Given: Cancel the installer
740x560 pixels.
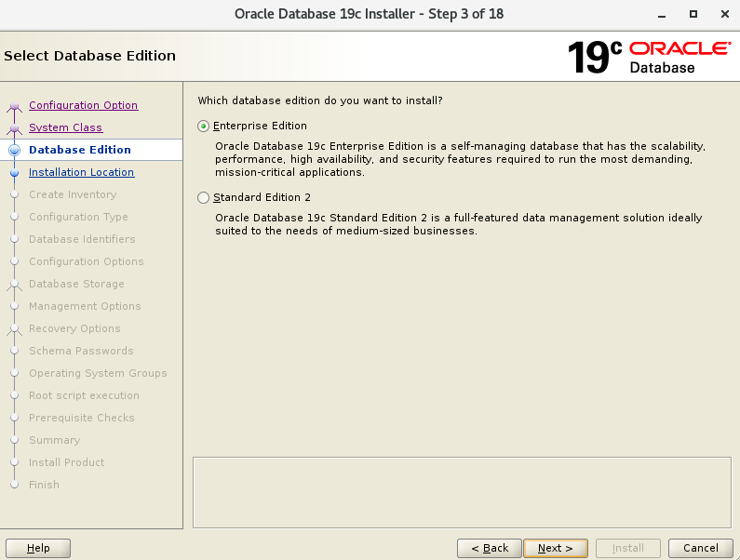Looking at the screenshot, I should pyautogui.click(x=701, y=548).
